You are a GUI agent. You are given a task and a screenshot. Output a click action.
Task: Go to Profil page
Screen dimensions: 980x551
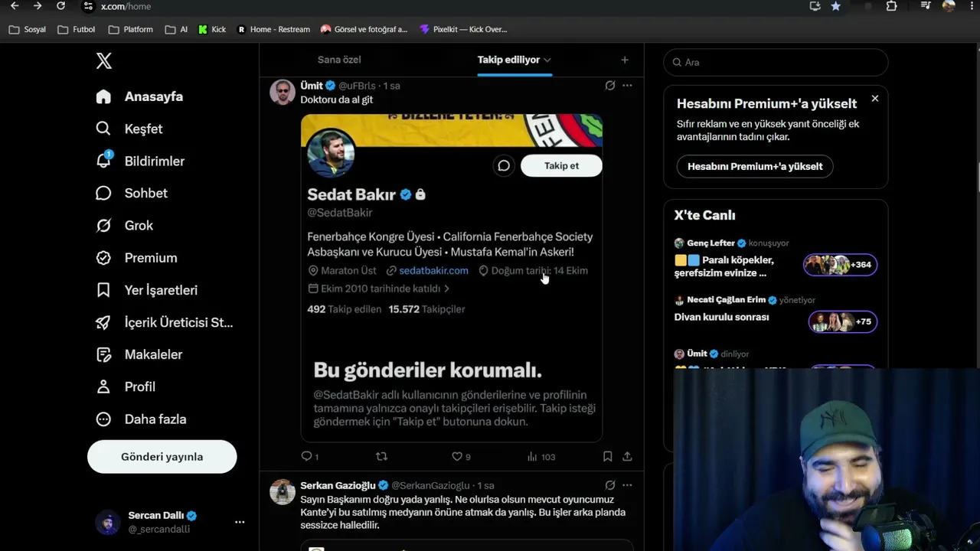point(126,386)
